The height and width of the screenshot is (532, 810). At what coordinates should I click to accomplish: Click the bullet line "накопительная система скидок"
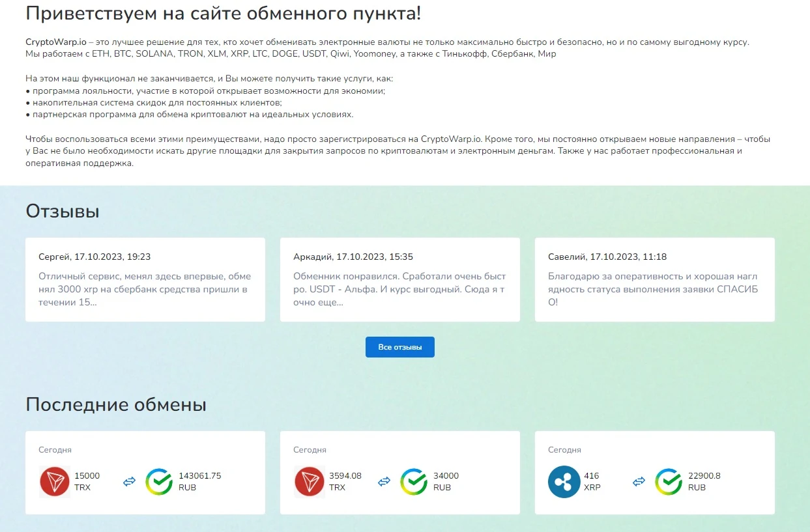click(154, 102)
